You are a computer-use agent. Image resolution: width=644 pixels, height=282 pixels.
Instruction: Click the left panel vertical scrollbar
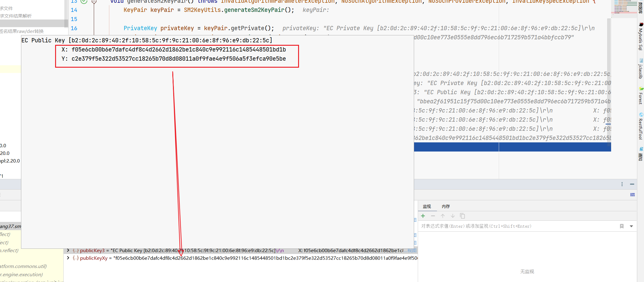pos(66,14)
